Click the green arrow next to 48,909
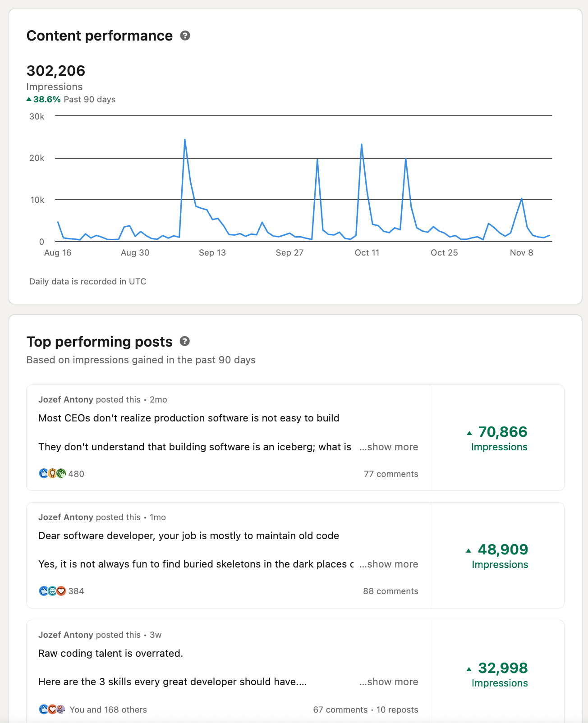The width and height of the screenshot is (588, 723). (x=469, y=550)
